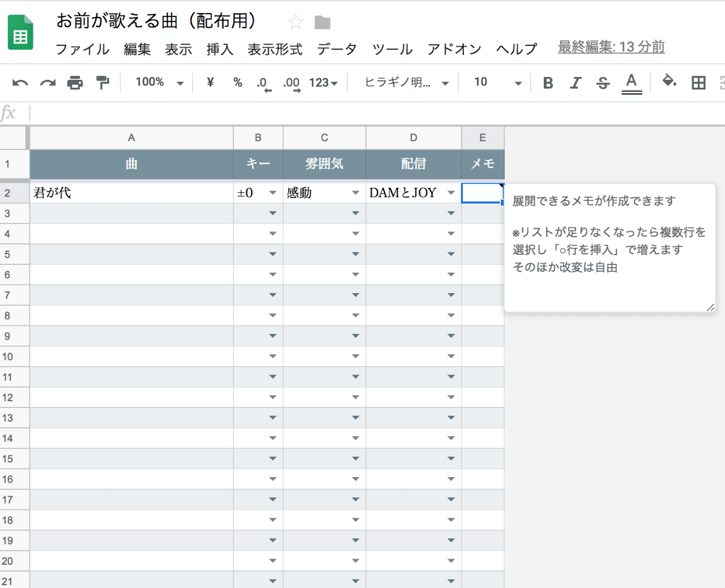Open the ±0 key dropdown in row 2

[273, 193]
